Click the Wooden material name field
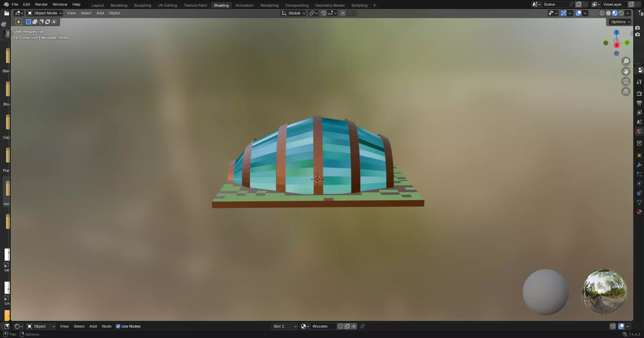This screenshot has height=338, width=644. coord(323,326)
